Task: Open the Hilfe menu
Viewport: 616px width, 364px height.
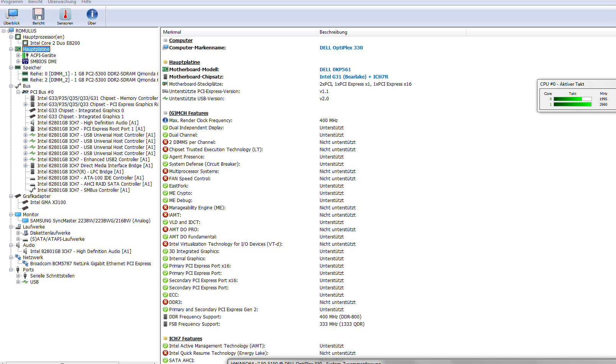Action: (x=86, y=2)
